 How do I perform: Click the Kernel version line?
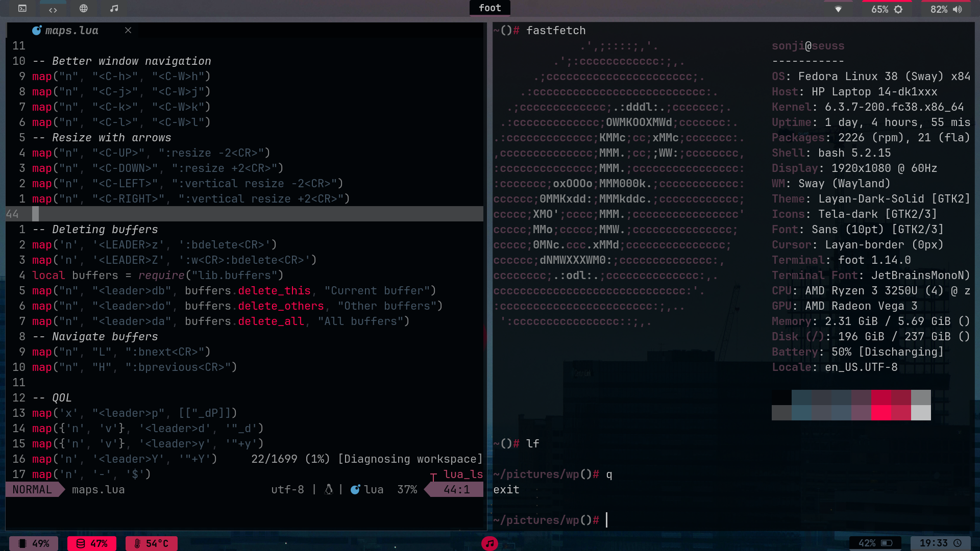click(868, 107)
